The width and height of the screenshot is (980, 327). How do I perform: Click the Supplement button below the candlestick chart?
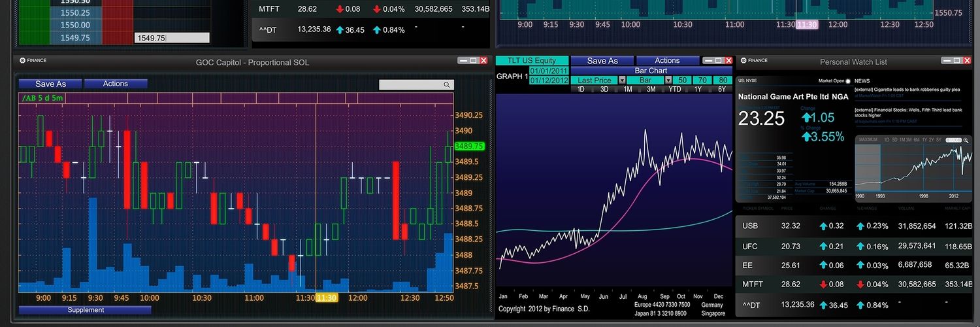85,310
